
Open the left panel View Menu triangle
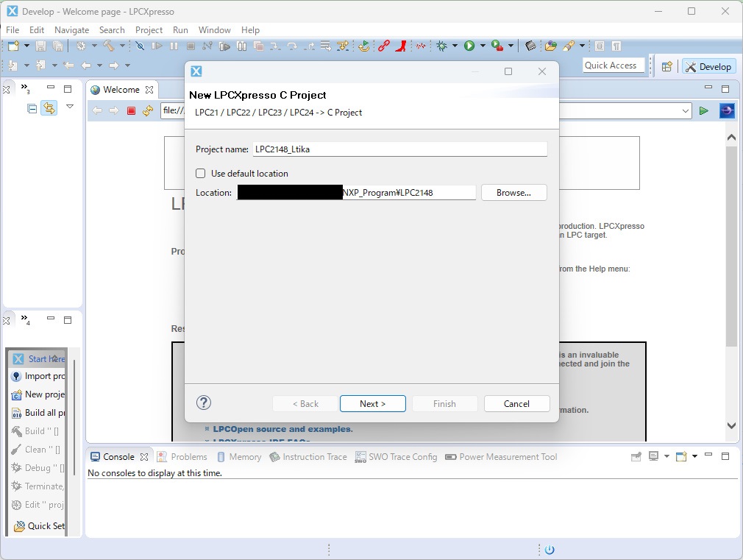click(70, 107)
